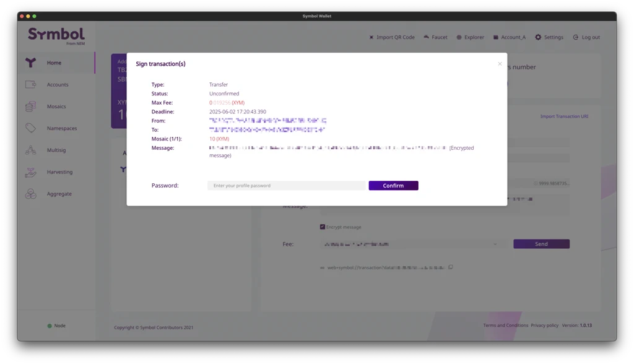Copy the transaction URI with copy icon
The width and height of the screenshot is (634, 364).
tap(451, 267)
